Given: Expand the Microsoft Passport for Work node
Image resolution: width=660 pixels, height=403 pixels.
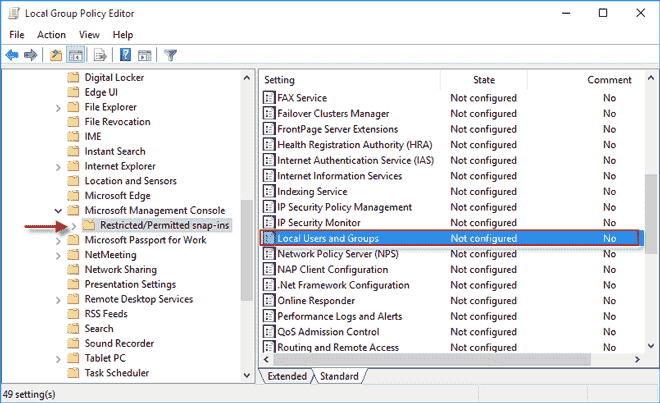Looking at the screenshot, I should click(x=58, y=241).
